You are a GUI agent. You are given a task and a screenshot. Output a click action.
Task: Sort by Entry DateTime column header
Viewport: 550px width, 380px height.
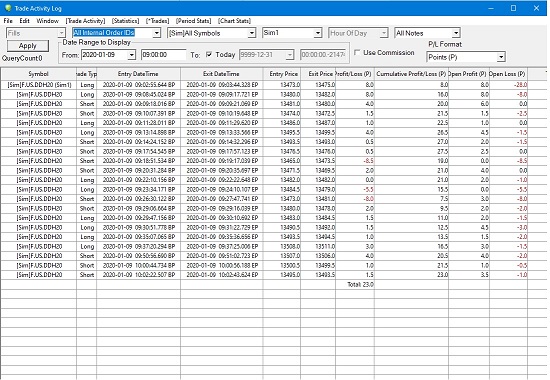tap(138, 74)
